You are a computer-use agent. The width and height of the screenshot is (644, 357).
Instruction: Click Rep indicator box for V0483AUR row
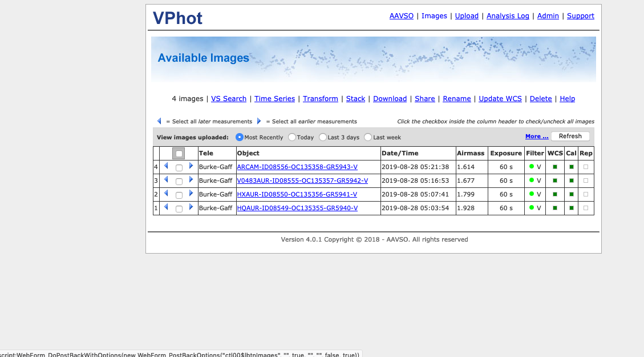[x=586, y=180]
